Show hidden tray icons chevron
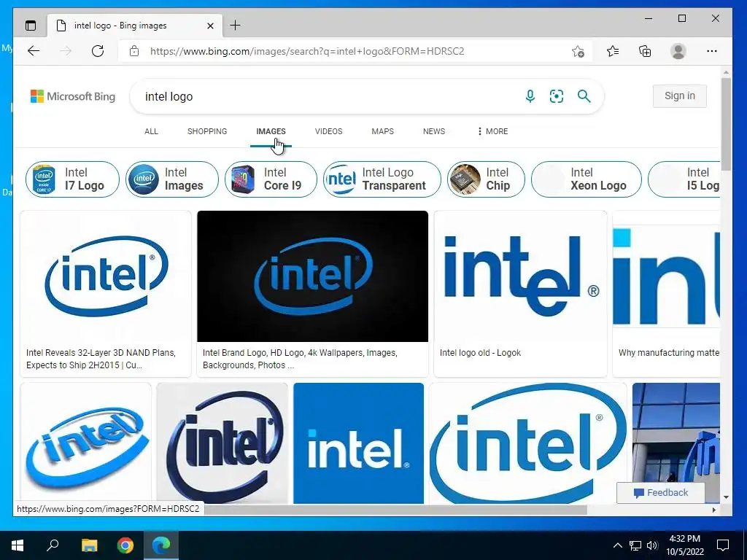 click(x=617, y=545)
